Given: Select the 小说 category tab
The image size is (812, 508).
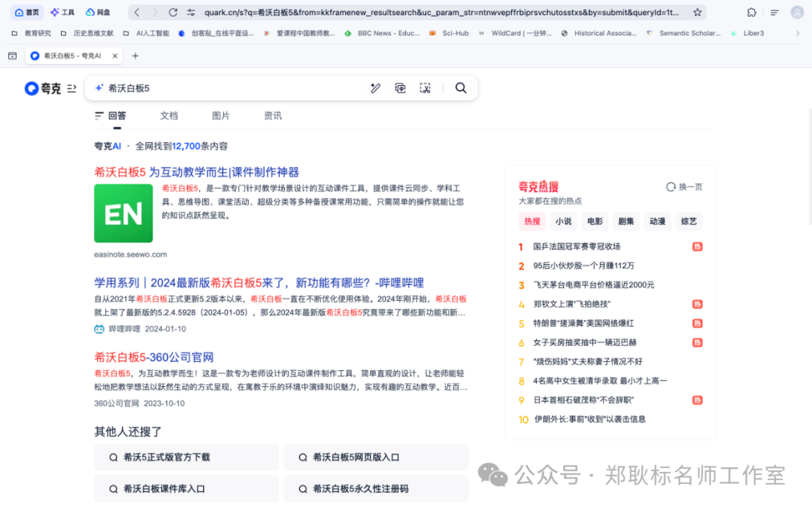Looking at the screenshot, I should click(x=563, y=221).
